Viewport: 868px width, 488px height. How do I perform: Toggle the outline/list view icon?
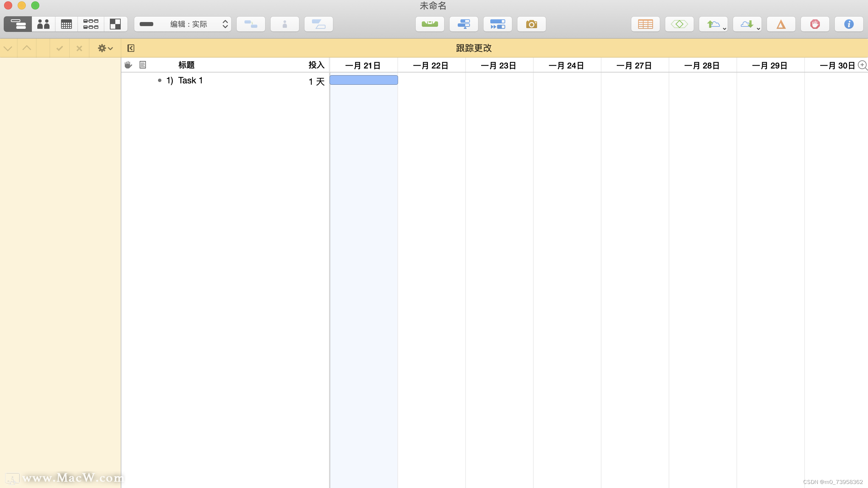pyautogui.click(x=142, y=64)
